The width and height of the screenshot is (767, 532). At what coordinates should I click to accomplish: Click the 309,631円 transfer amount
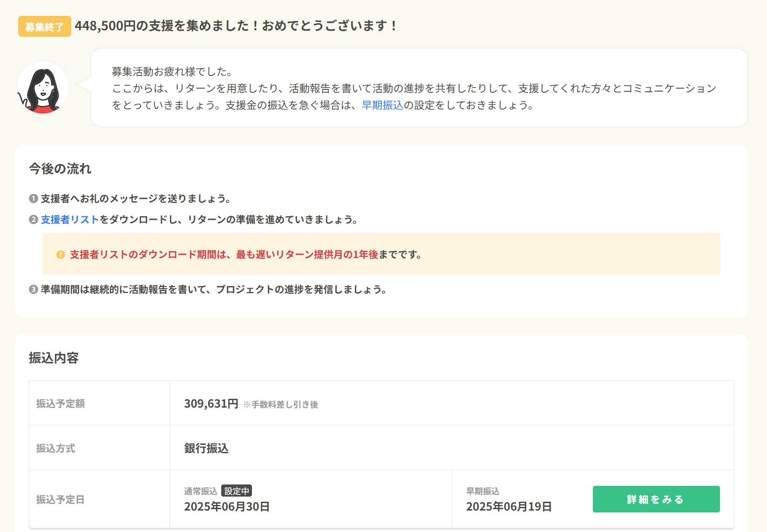point(211,403)
